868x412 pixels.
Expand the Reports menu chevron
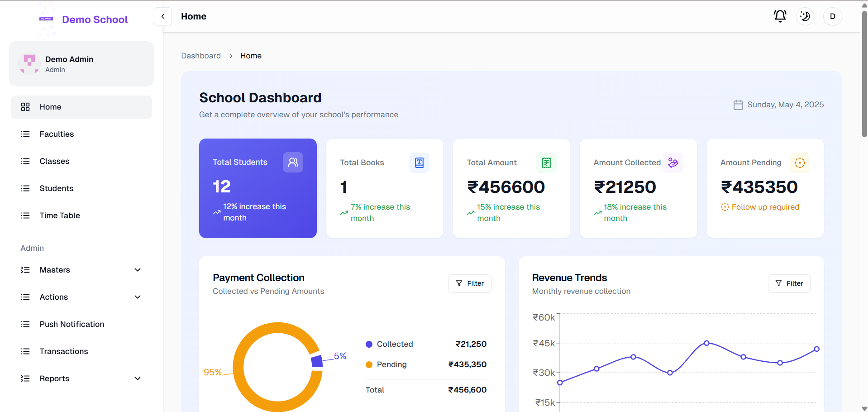pyautogui.click(x=138, y=378)
